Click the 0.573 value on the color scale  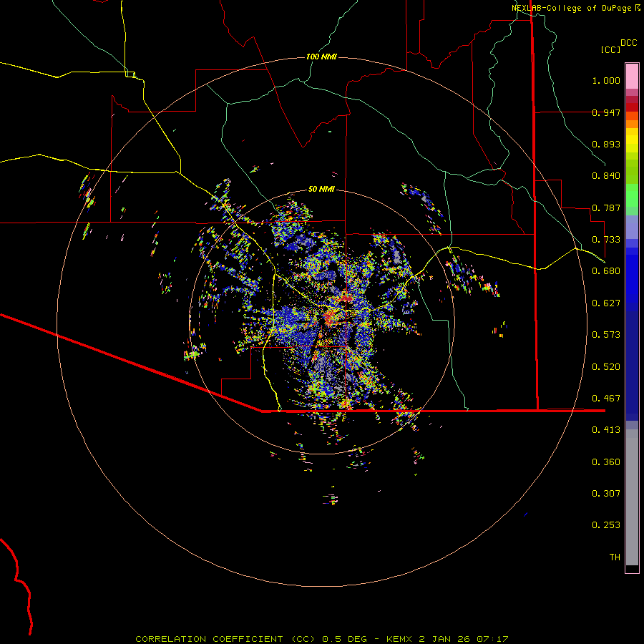pyautogui.click(x=606, y=335)
